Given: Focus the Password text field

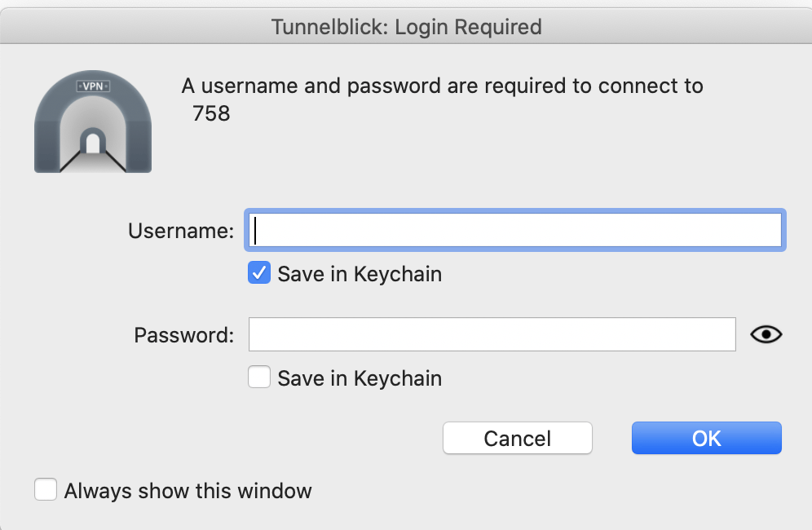Looking at the screenshot, I should tap(492, 334).
